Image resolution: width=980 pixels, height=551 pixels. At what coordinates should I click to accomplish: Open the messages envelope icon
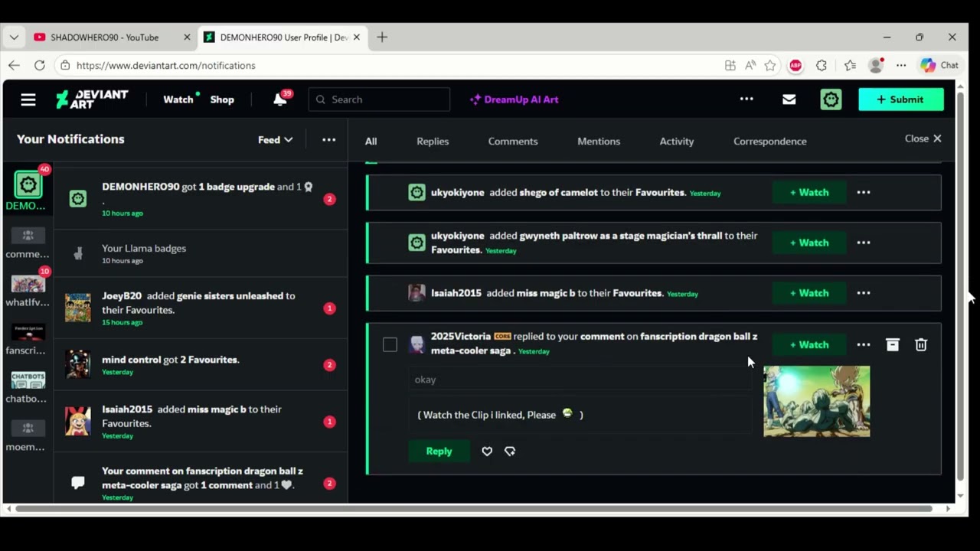(789, 99)
